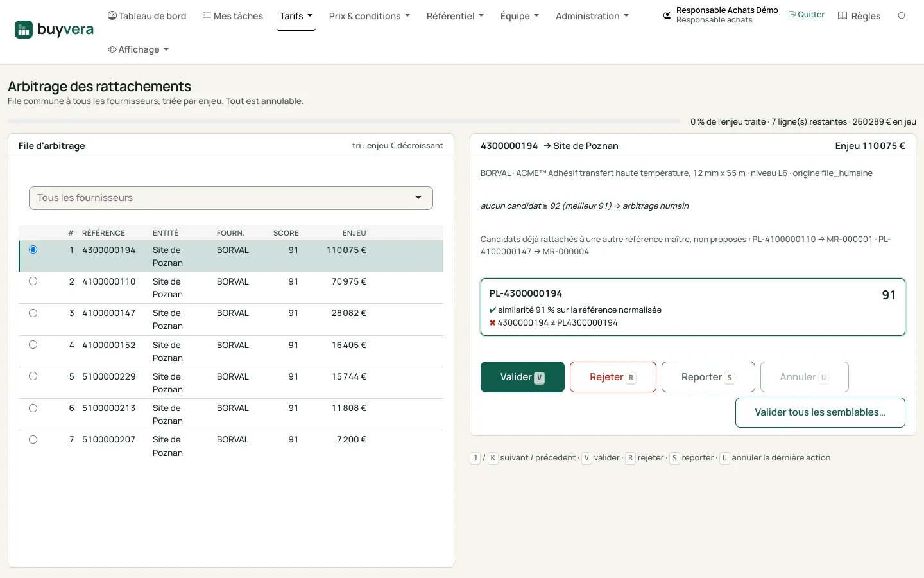Click the 4300000194 ≠ PL4300000194 mismatch line
The height and width of the screenshot is (578, 924).
tap(553, 322)
